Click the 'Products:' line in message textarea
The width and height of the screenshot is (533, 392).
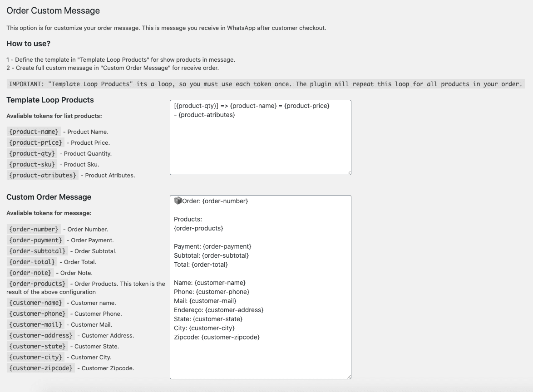coord(188,219)
